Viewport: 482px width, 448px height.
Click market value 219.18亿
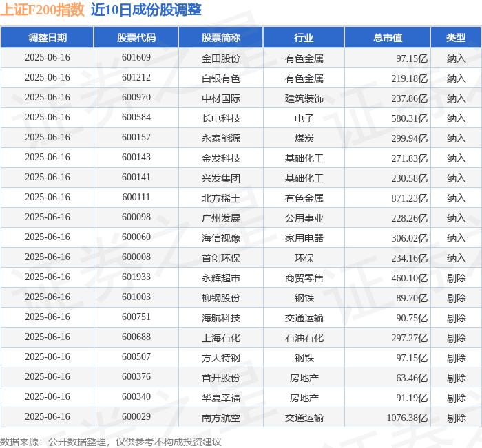409,78
